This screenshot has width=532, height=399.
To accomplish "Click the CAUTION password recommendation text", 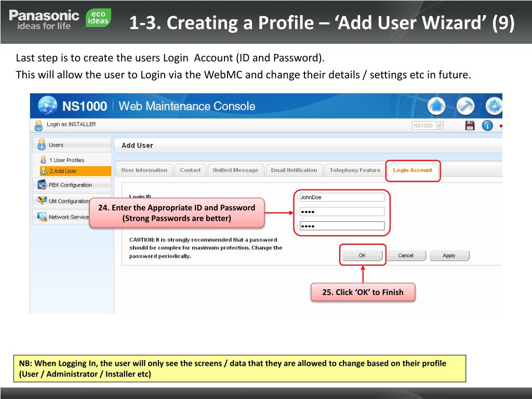I will (206, 248).
